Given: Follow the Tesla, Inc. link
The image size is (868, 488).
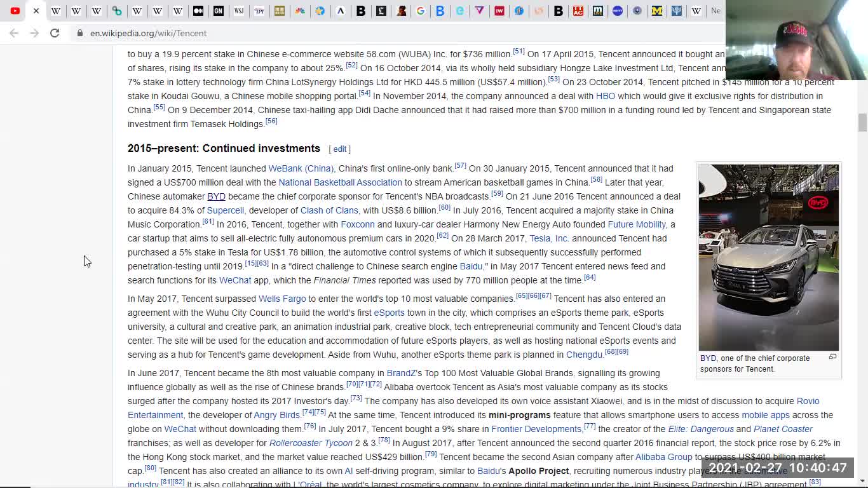Looking at the screenshot, I should pos(549,238).
